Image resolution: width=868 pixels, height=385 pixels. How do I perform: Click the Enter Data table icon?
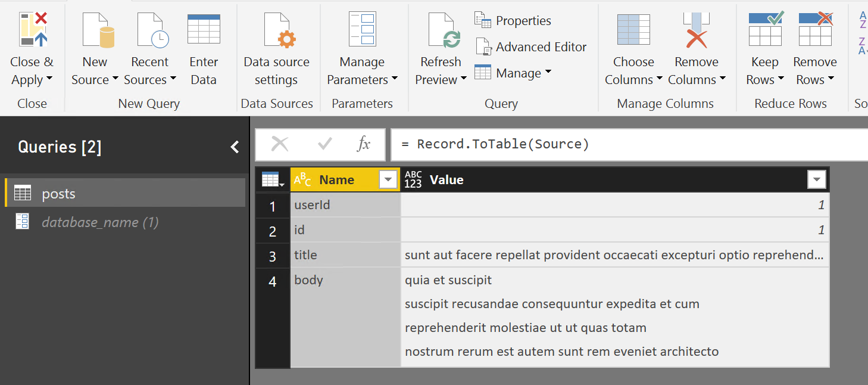click(x=204, y=30)
